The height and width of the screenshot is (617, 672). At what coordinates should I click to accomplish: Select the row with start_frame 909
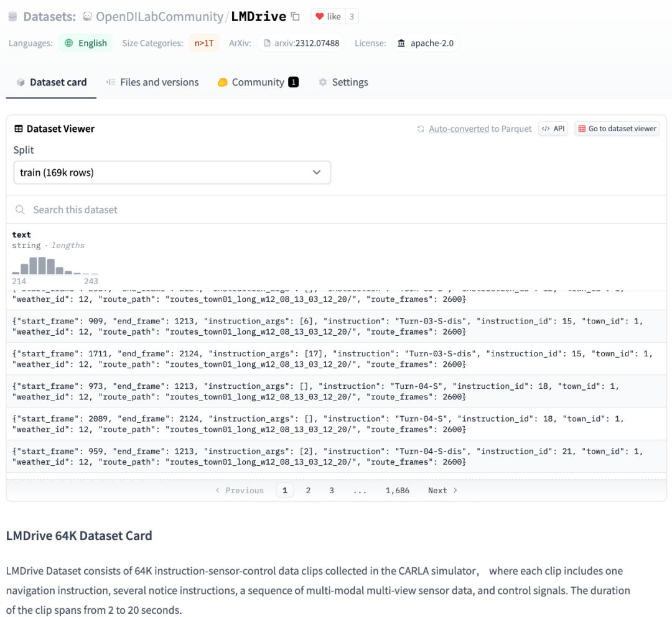coord(337,326)
